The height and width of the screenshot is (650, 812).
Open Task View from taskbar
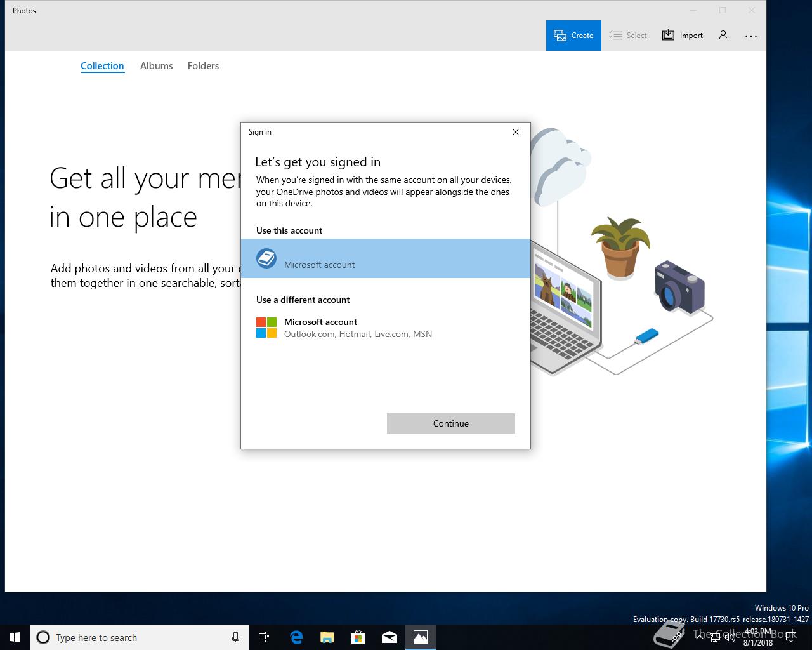(264, 637)
